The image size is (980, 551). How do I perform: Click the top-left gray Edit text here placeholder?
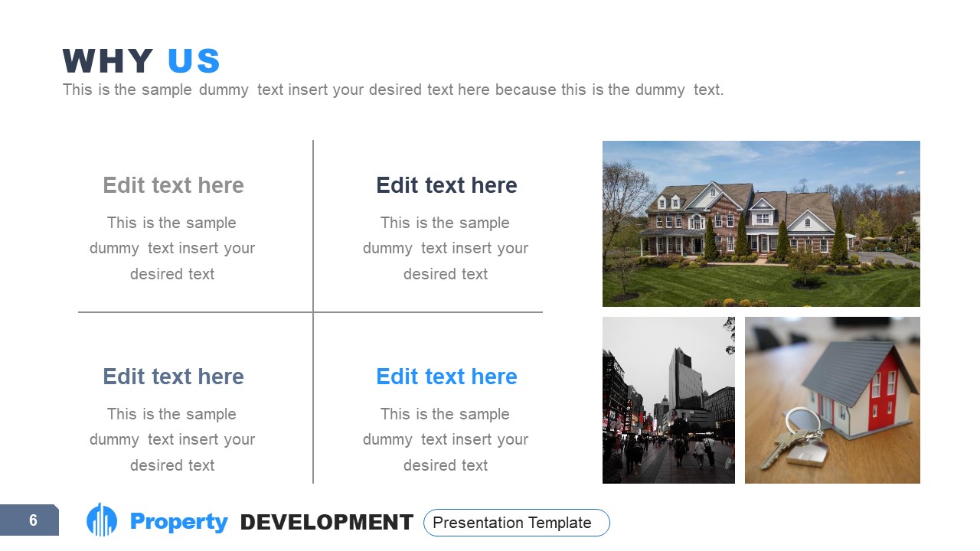pyautogui.click(x=172, y=185)
